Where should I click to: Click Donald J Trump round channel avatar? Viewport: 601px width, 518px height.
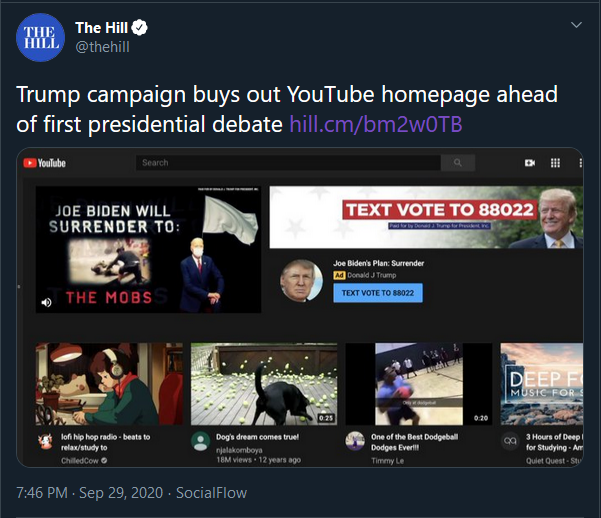(299, 280)
